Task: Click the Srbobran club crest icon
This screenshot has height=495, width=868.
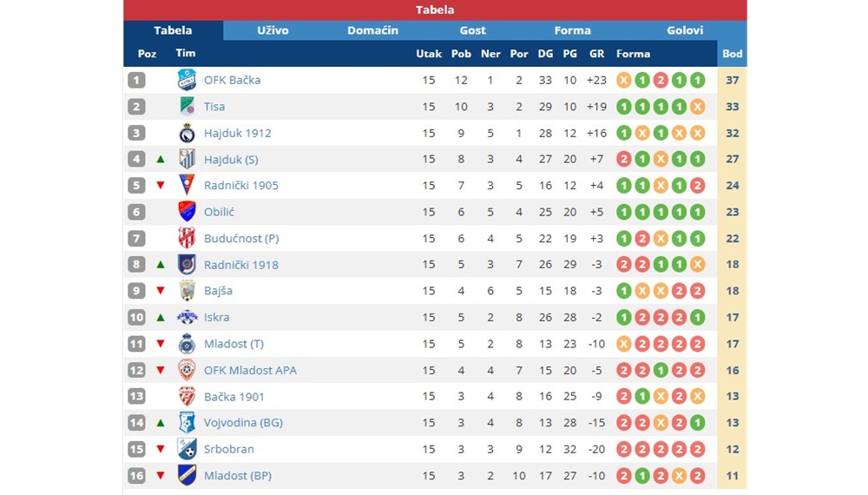Action: click(x=187, y=449)
